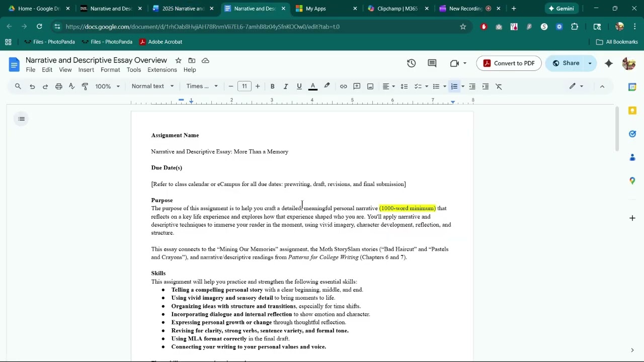Switch to Clipchamp browser tab
Screen dimensions: 644x362
click(397, 9)
